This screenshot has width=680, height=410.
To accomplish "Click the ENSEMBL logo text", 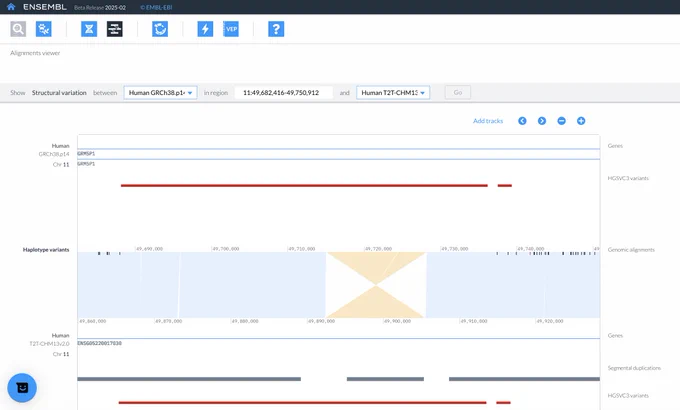I will (45, 7).
